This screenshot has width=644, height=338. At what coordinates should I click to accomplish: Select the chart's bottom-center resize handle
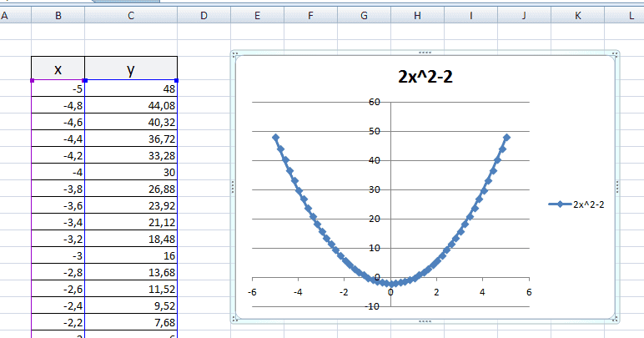click(426, 320)
